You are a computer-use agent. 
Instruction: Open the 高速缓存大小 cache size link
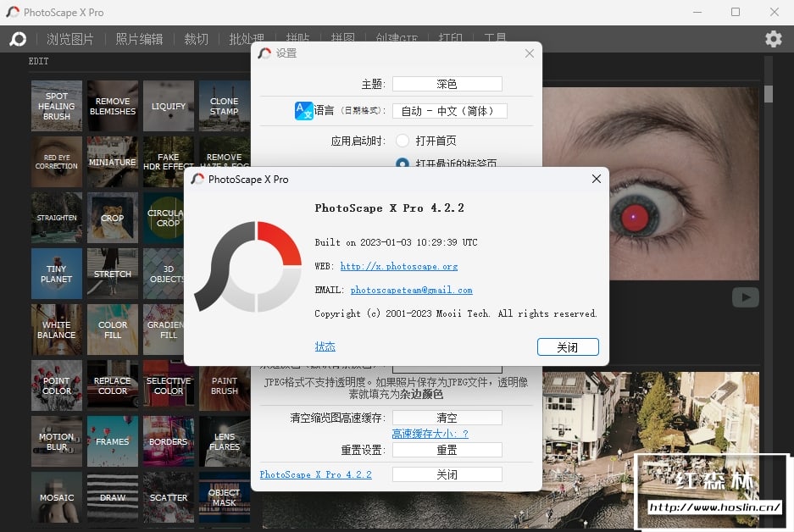(x=430, y=434)
